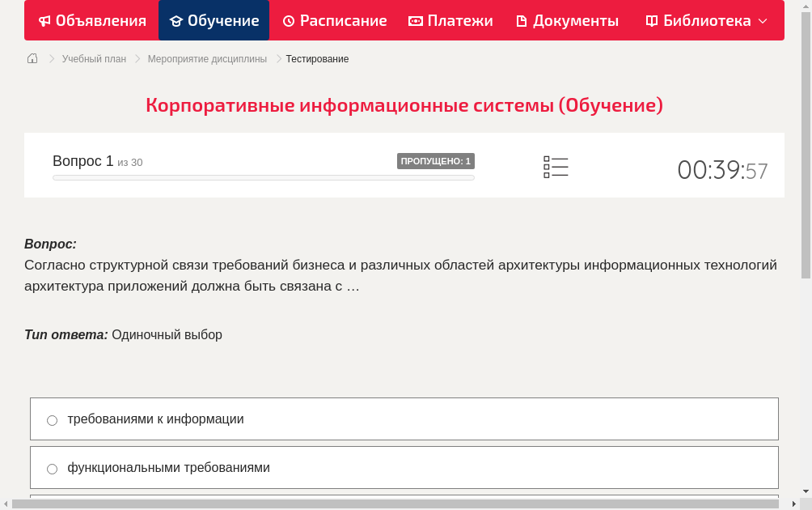Click the clock icon beside Расписание

(289, 21)
